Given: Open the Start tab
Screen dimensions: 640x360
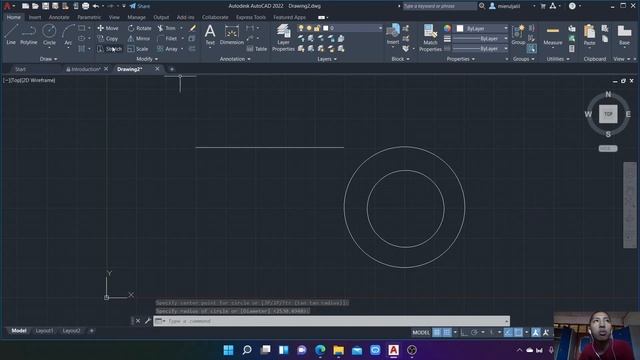Looking at the screenshot, I should (20, 69).
